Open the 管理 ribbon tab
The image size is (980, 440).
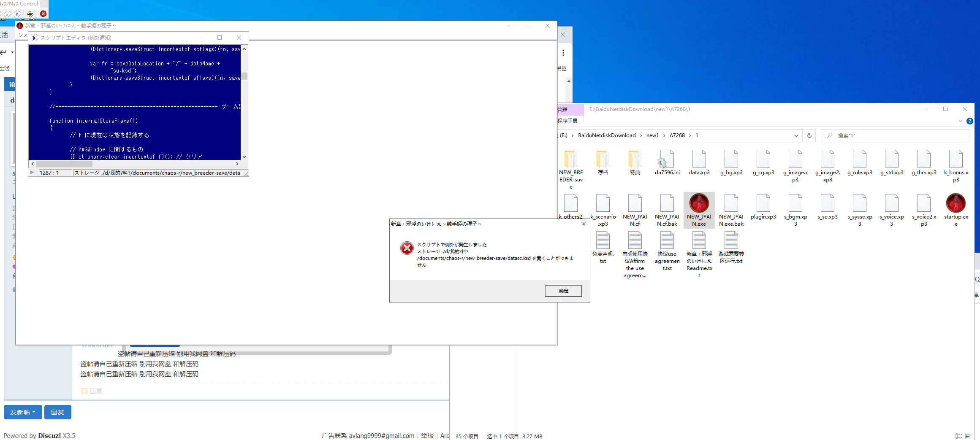[562, 110]
